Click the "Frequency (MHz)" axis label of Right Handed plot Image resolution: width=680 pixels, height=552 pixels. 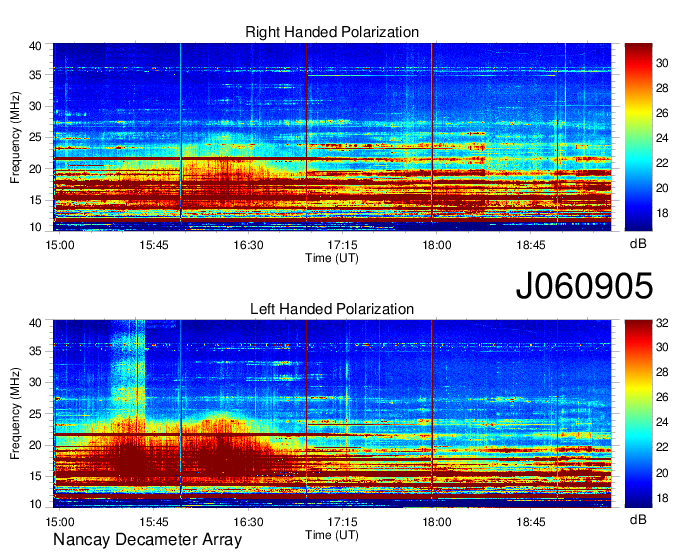pyautogui.click(x=15, y=137)
